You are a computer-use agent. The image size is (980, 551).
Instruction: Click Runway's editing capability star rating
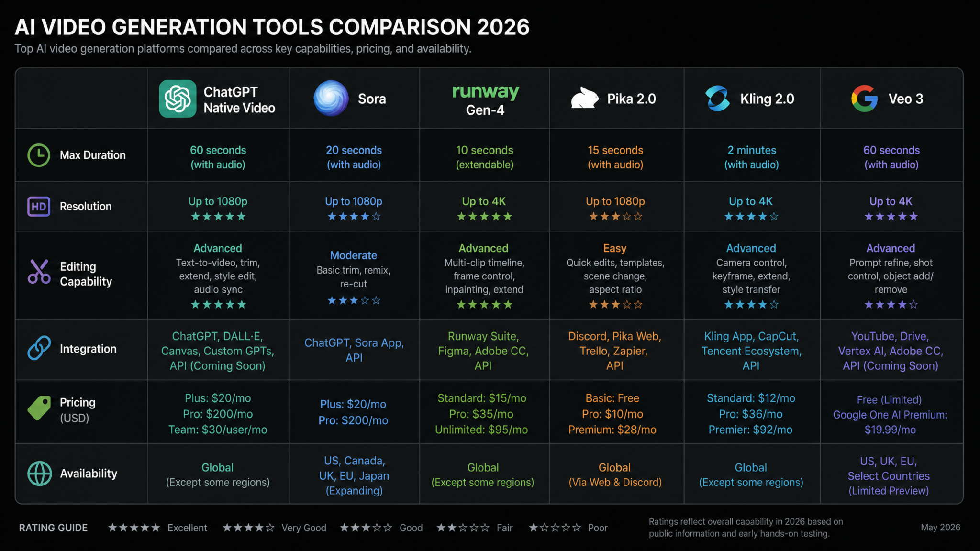484,305
